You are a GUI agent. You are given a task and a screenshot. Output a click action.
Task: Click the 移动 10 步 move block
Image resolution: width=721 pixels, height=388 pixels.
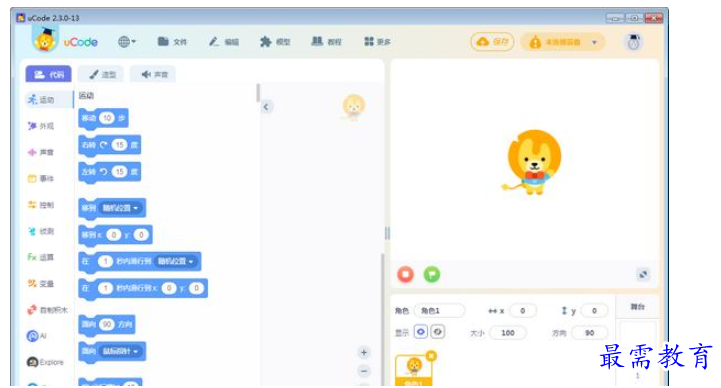point(103,119)
